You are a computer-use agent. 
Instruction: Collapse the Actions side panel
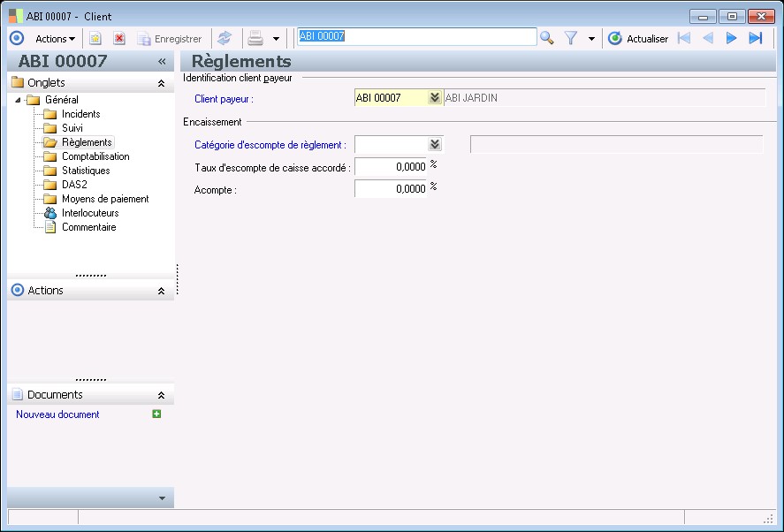161,291
